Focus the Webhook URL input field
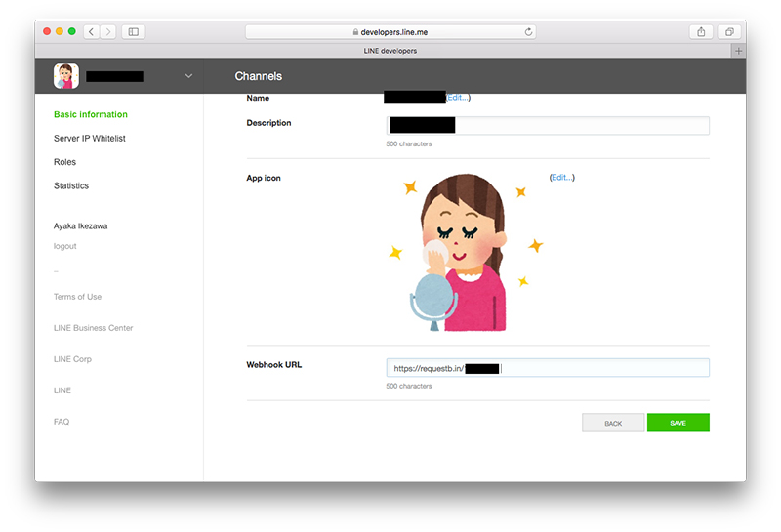The image size is (781, 532). point(548,368)
